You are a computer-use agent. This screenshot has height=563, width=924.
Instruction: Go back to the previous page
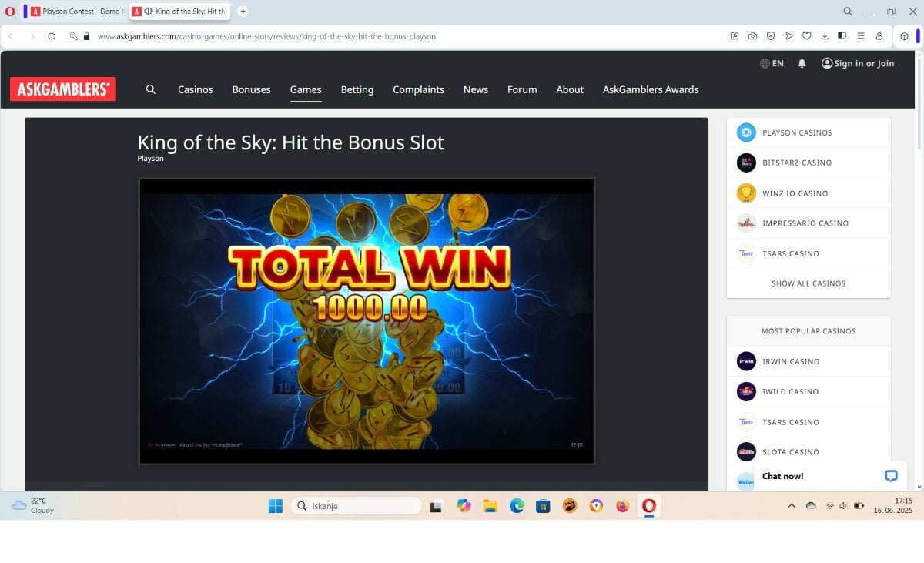[x=11, y=36]
